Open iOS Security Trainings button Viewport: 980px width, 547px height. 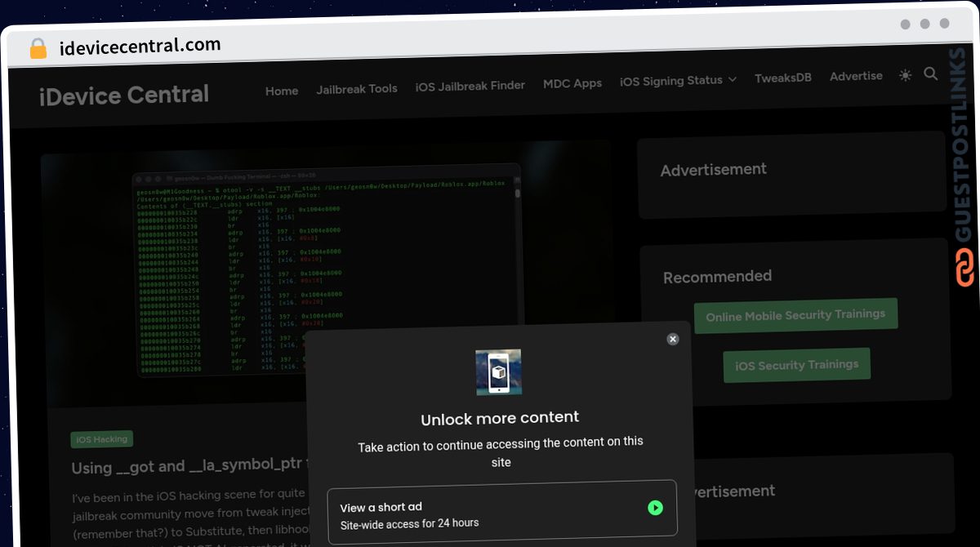tap(797, 365)
